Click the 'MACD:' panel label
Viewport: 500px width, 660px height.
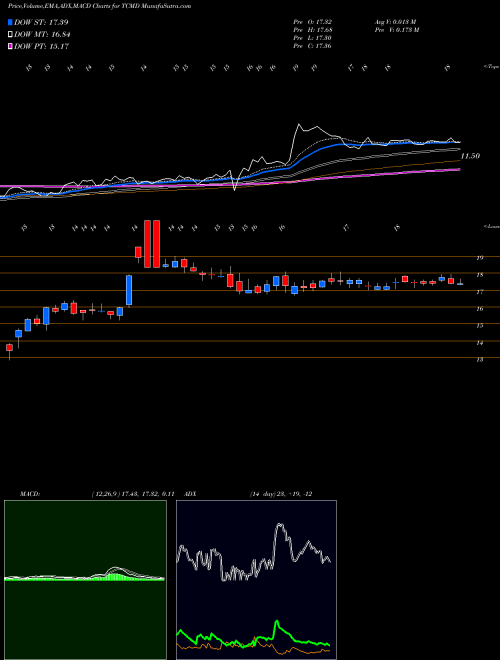[30, 494]
